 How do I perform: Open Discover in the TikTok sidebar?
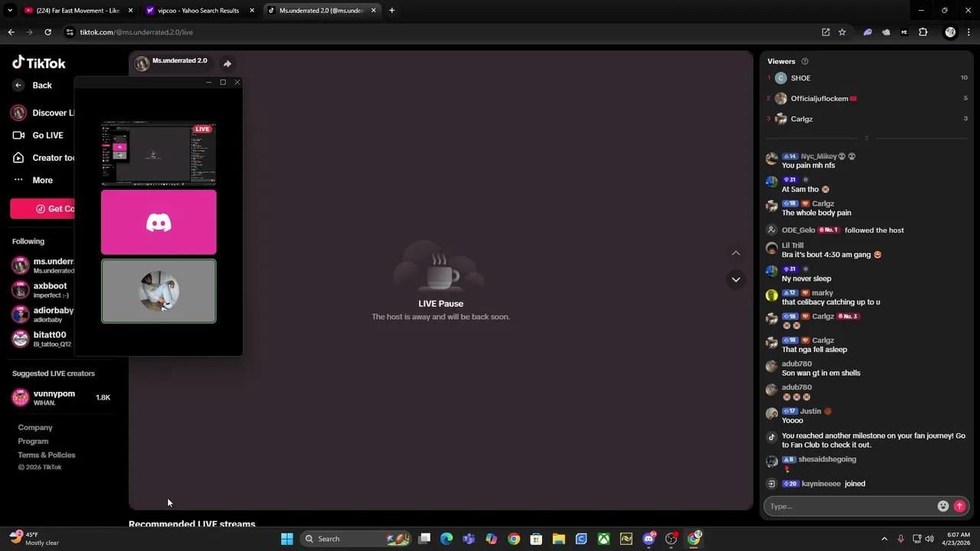(x=43, y=113)
